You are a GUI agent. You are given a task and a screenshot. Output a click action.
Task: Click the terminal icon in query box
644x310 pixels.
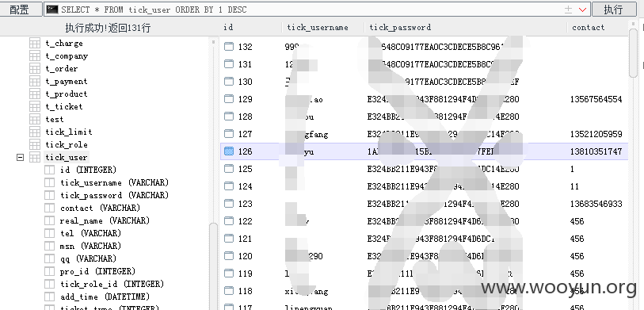click(52, 9)
